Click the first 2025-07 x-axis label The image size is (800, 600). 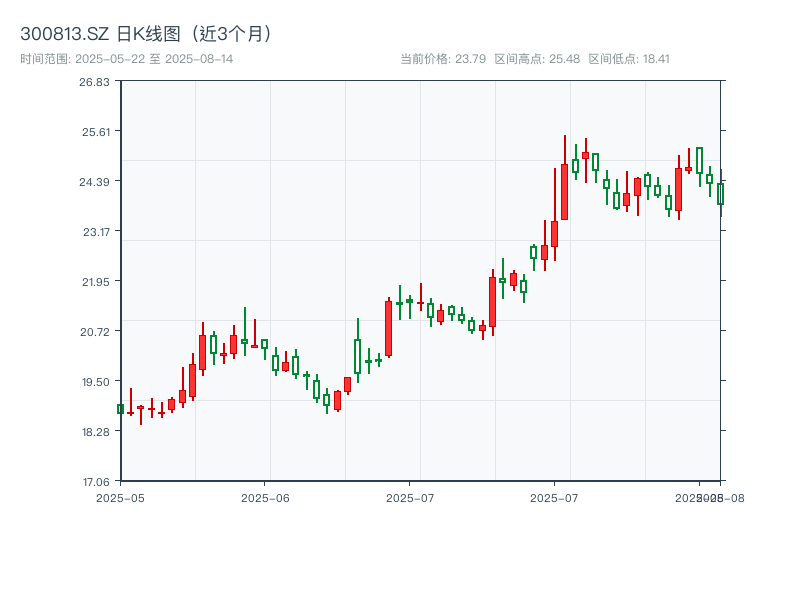pyautogui.click(x=406, y=496)
